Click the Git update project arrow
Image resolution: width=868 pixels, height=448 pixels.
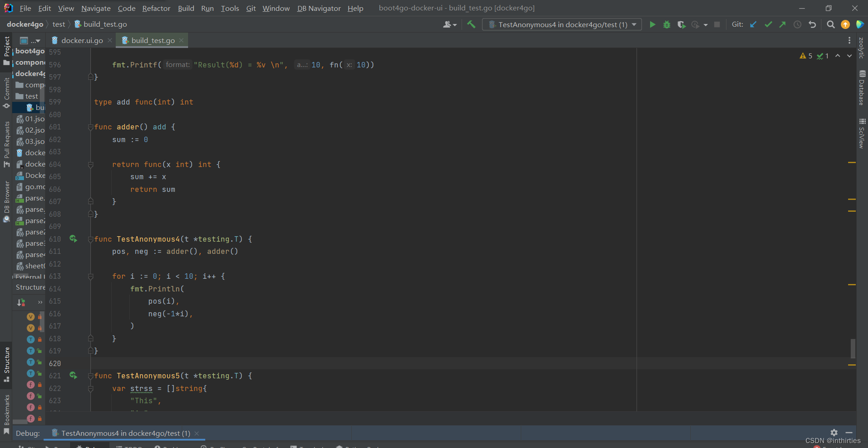753,24
